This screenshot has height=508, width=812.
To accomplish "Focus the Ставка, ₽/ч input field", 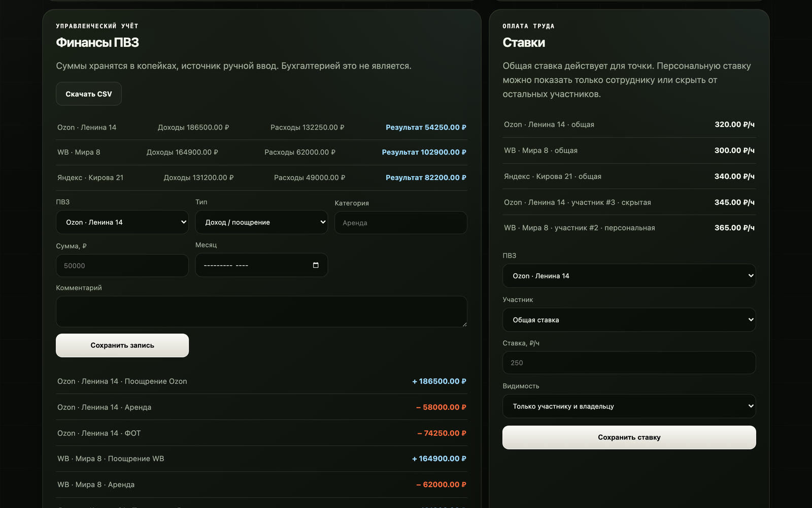I will [x=629, y=363].
